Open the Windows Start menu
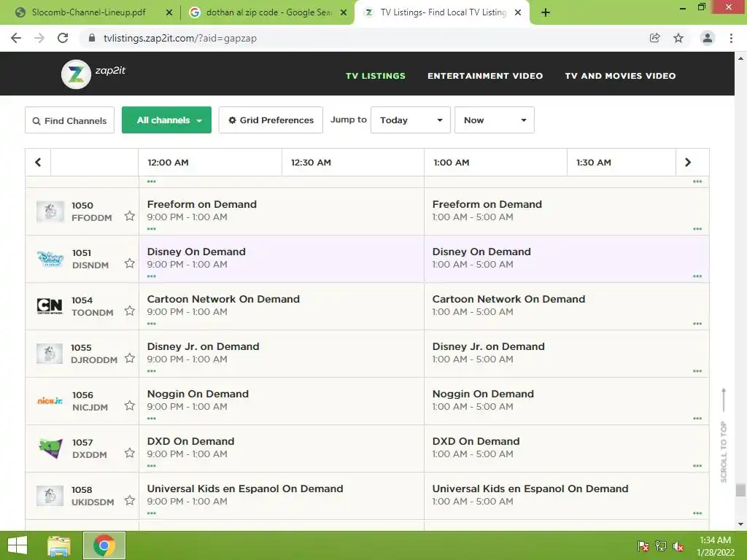Screen dimensions: 747x560 18,545
